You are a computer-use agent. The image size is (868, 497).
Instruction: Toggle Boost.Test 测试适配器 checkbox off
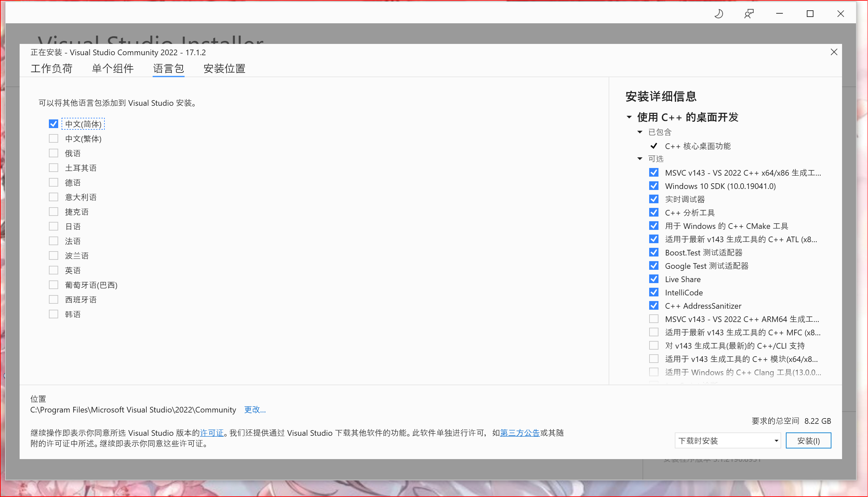pos(654,252)
